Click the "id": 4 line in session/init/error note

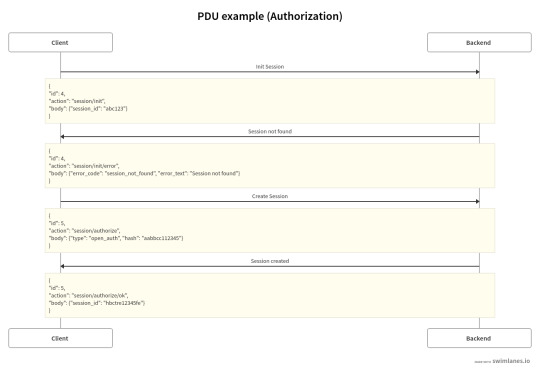tap(57, 158)
